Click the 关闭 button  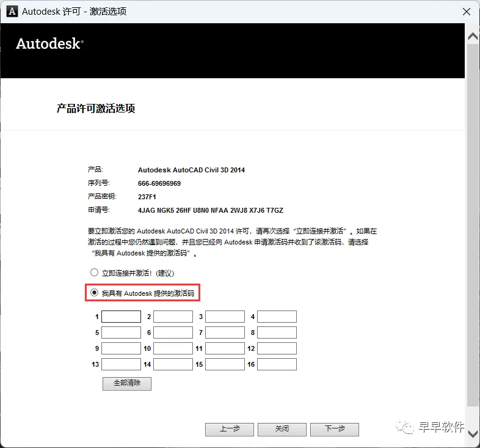point(282,429)
